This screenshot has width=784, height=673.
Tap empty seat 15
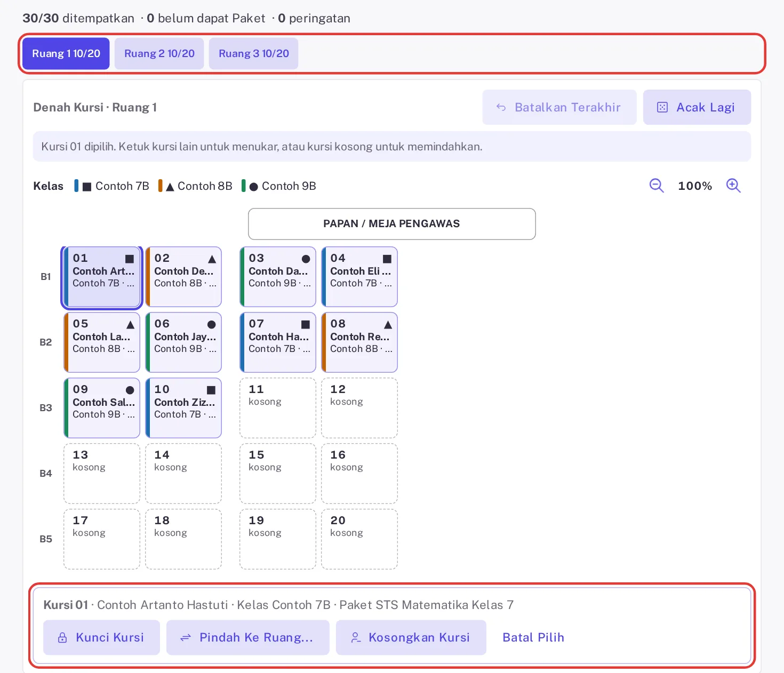pyautogui.click(x=278, y=474)
